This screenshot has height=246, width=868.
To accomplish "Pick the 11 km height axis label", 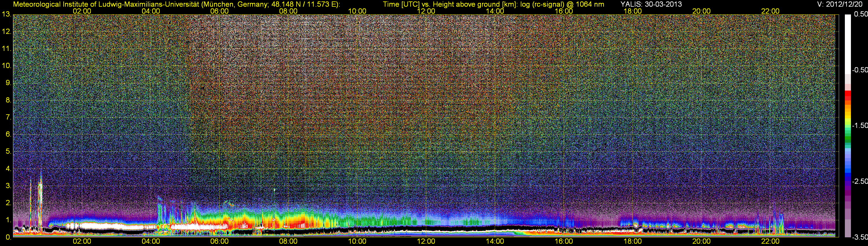I will pos(6,49).
